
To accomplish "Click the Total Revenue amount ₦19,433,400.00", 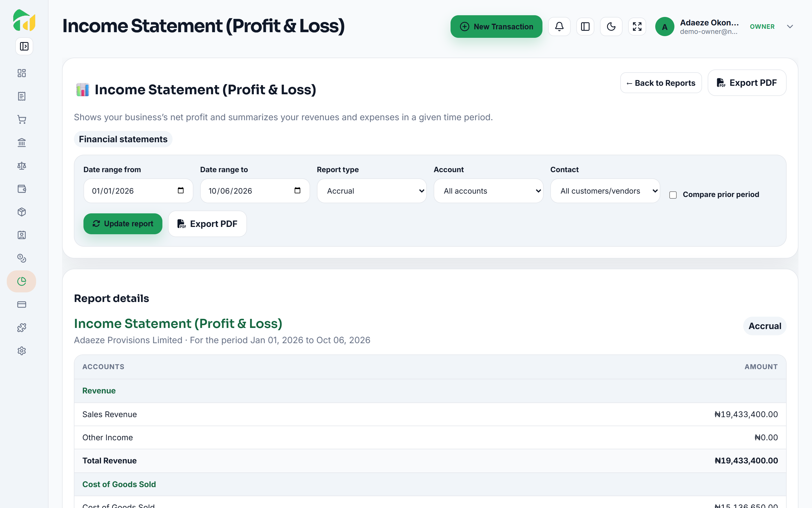I will (x=746, y=461).
